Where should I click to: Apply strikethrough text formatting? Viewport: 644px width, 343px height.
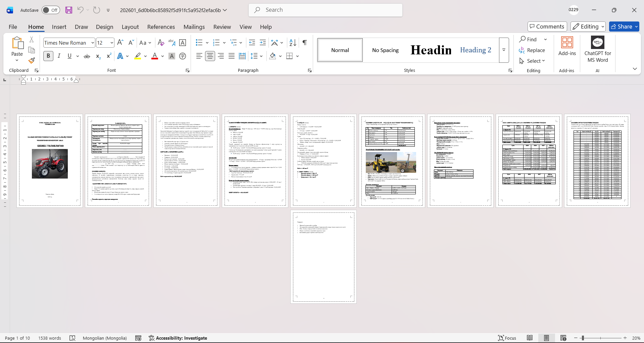[x=87, y=56]
